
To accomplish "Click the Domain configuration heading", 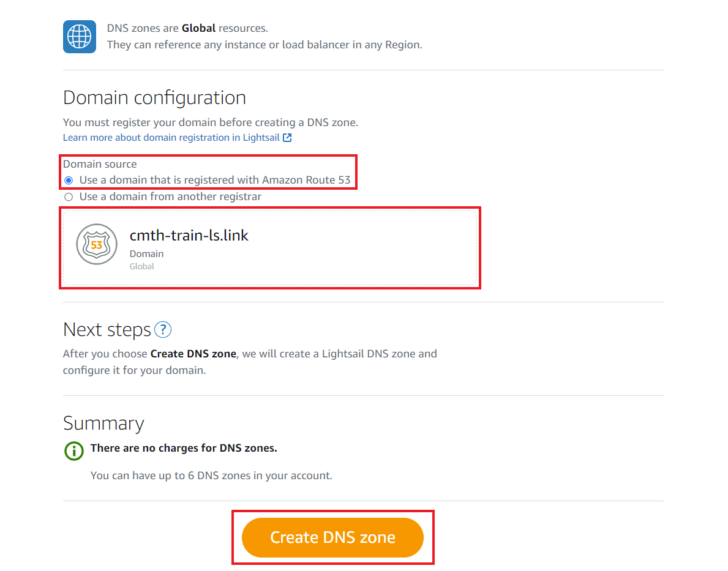I will [x=155, y=98].
